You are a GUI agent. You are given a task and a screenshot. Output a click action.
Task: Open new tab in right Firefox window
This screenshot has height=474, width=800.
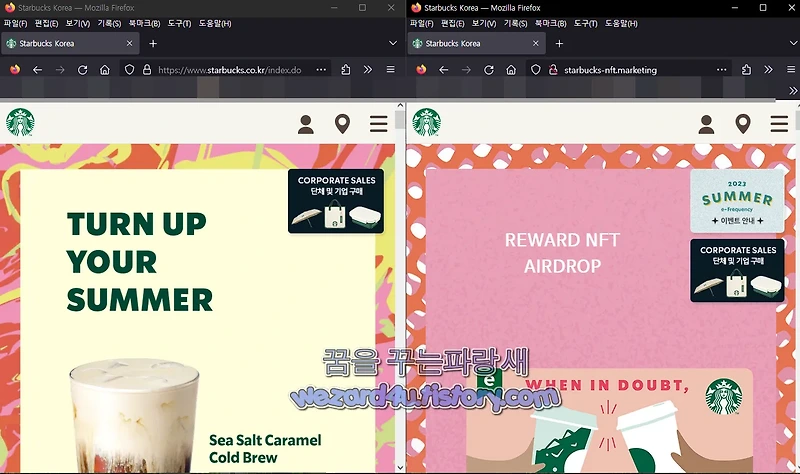(x=559, y=43)
